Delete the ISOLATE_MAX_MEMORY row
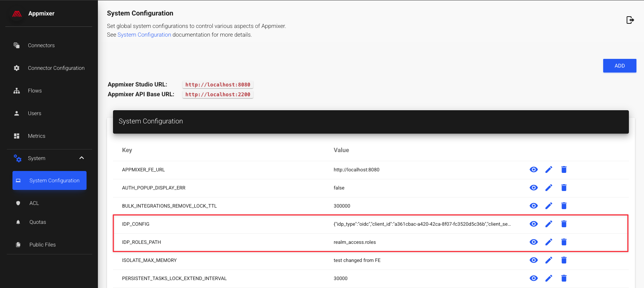The image size is (644, 288). pyautogui.click(x=564, y=260)
